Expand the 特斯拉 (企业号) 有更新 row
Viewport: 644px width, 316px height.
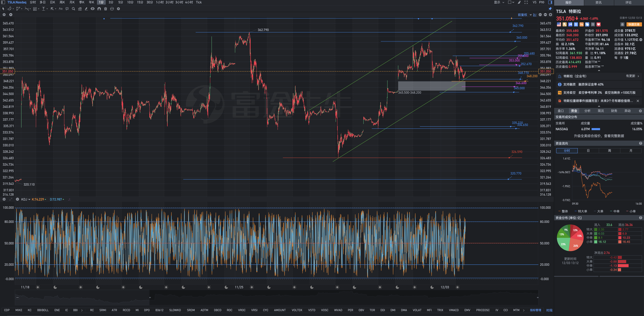pyautogui.click(x=599, y=76)
